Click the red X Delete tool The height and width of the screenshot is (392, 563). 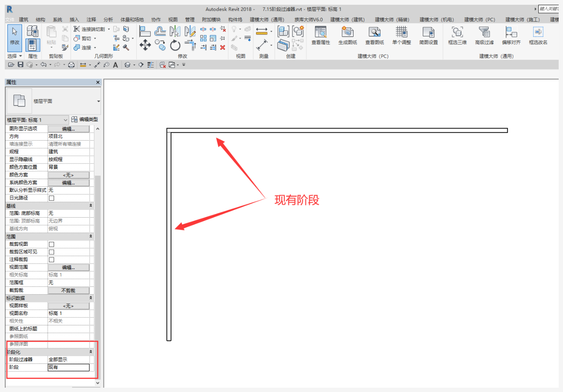[x=222, y=48]
